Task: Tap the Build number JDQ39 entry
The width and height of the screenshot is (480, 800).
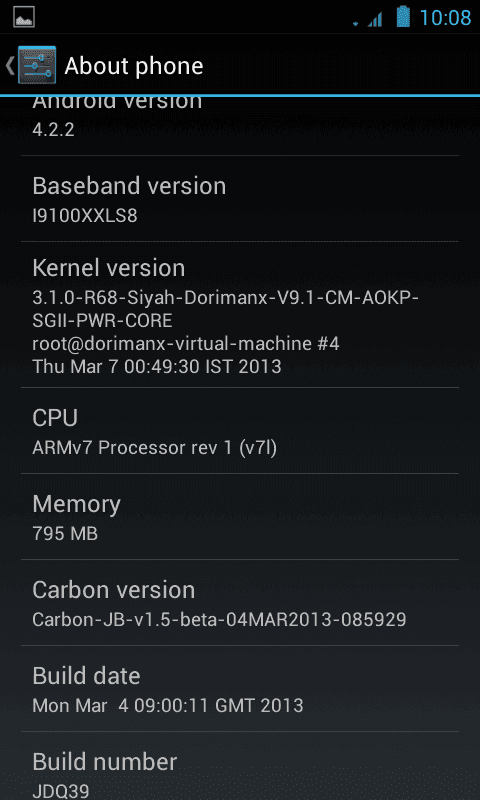Action: coord(240,766)
